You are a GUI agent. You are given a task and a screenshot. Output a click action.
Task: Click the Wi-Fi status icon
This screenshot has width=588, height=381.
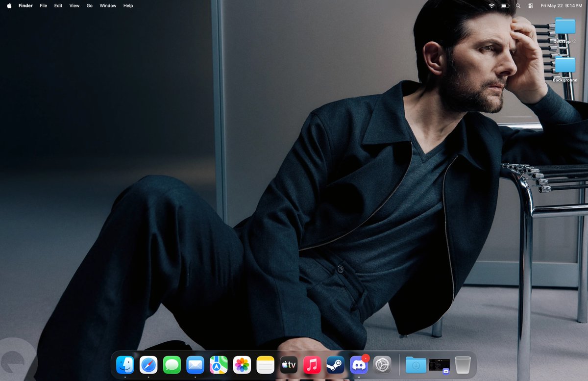click(491, 5)
